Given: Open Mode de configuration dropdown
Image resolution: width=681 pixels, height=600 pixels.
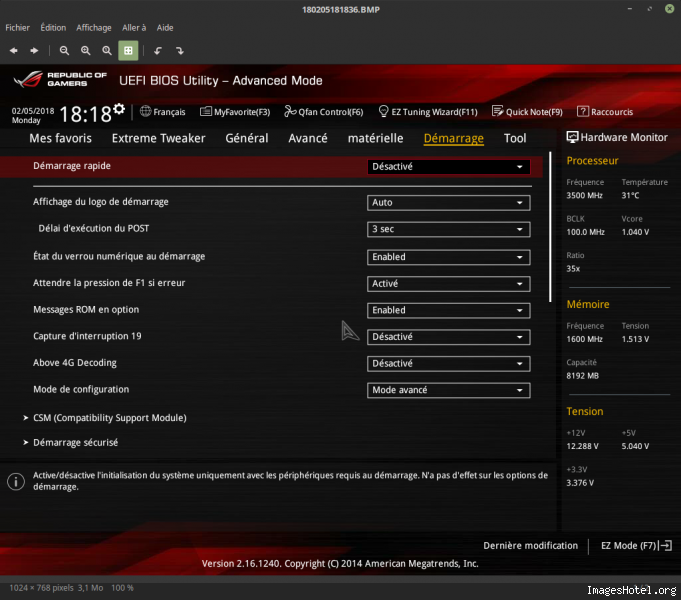Looking at the screenshot, I should click(448, 390).
